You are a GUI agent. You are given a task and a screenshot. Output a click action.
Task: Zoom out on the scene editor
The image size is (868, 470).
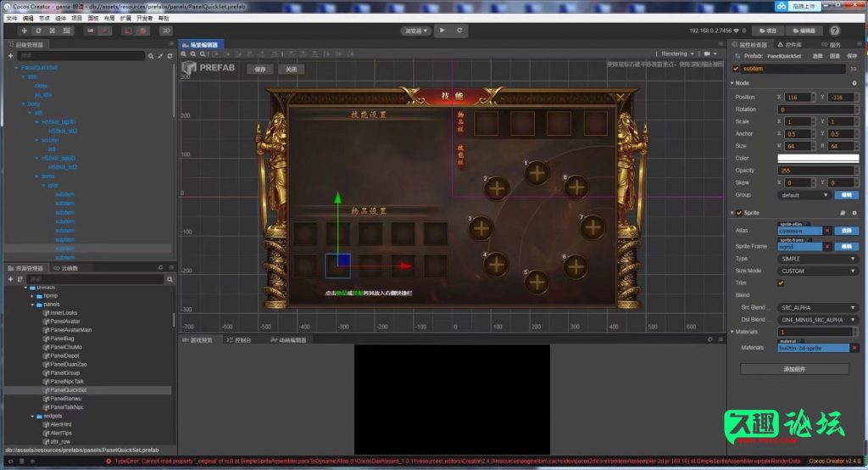coord(193,54)
